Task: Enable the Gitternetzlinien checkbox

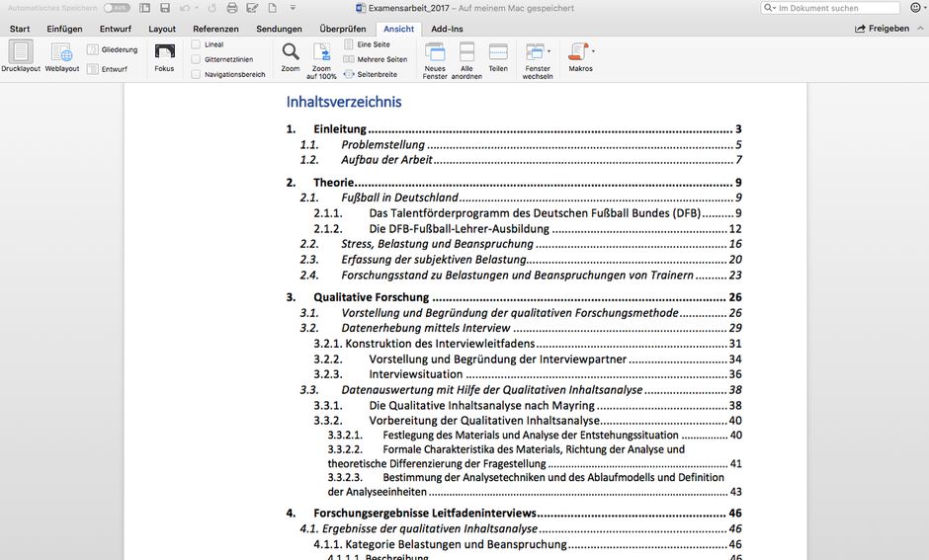Action: pos(196,59)
